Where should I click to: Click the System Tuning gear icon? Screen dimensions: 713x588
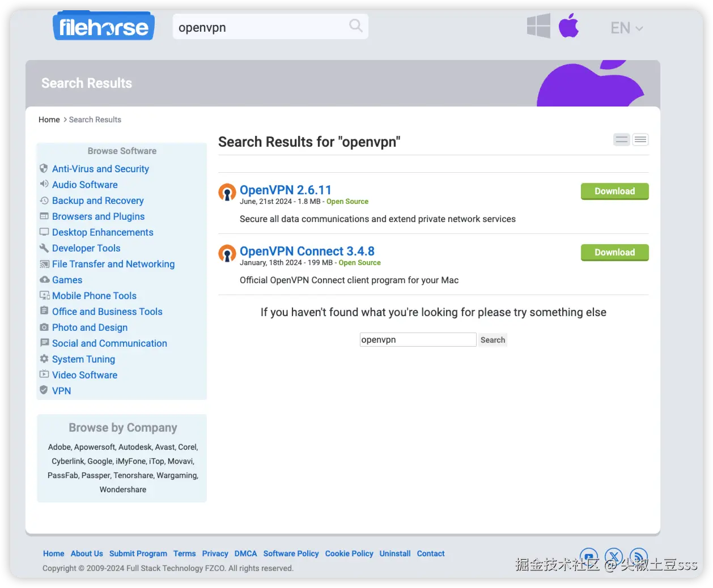44,359
